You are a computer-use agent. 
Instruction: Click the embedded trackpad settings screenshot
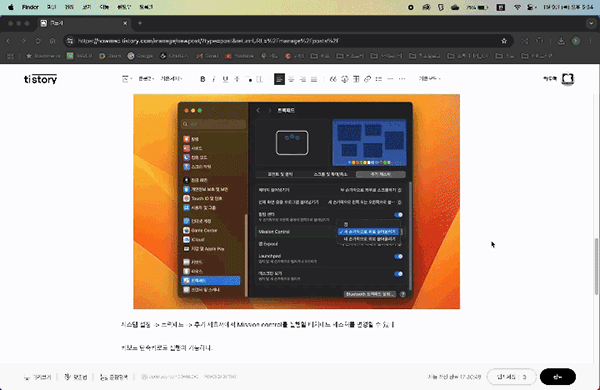pos(297,201)
